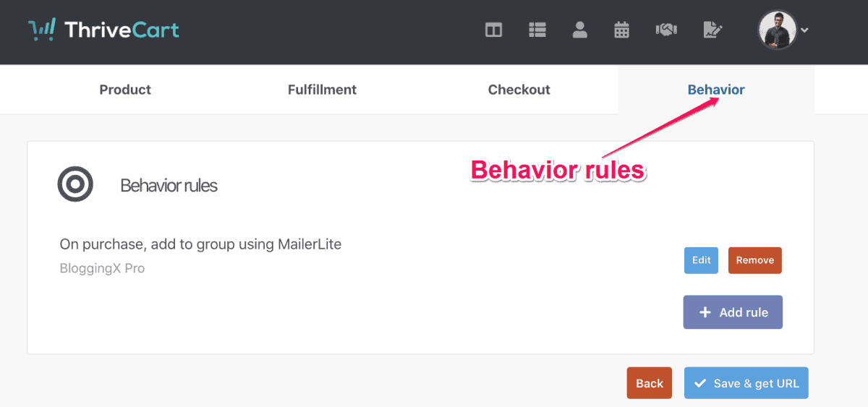Image resolution: width=868 pixels, height=407 pixels.
Task: Click the ThriveCart logo
Action: 103,30
